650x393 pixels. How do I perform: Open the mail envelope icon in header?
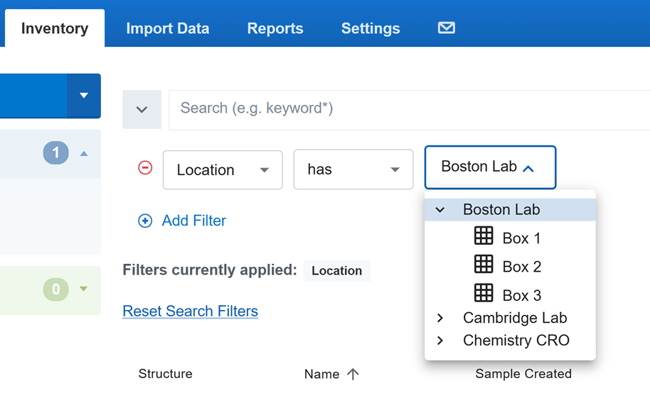pos(446,28)
